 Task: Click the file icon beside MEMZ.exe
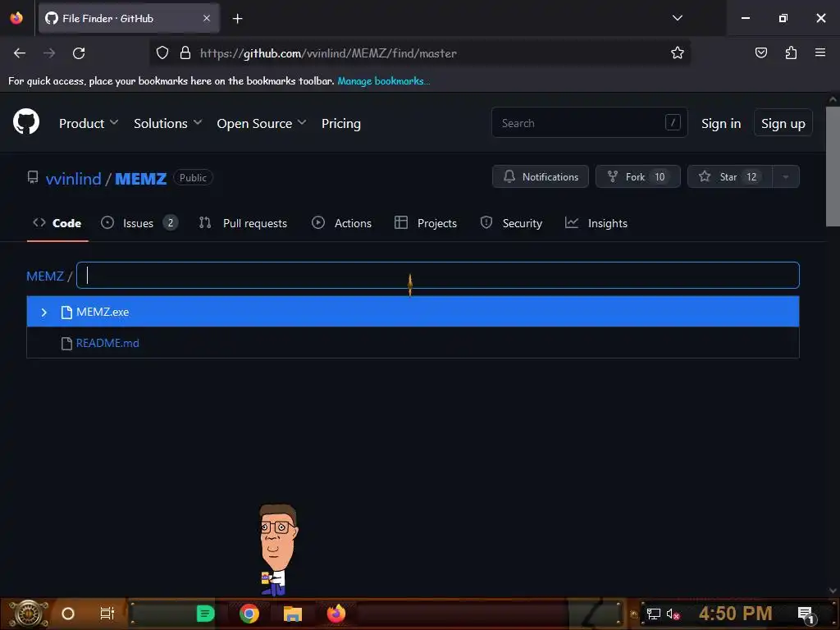pyautogui.click(x=66, y=312)
